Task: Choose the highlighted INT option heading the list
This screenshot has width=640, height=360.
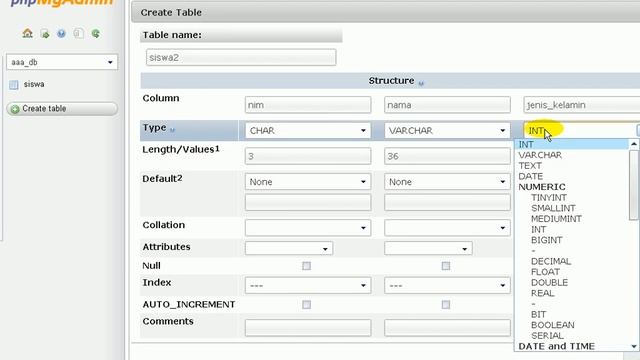Action: [571, 144]
